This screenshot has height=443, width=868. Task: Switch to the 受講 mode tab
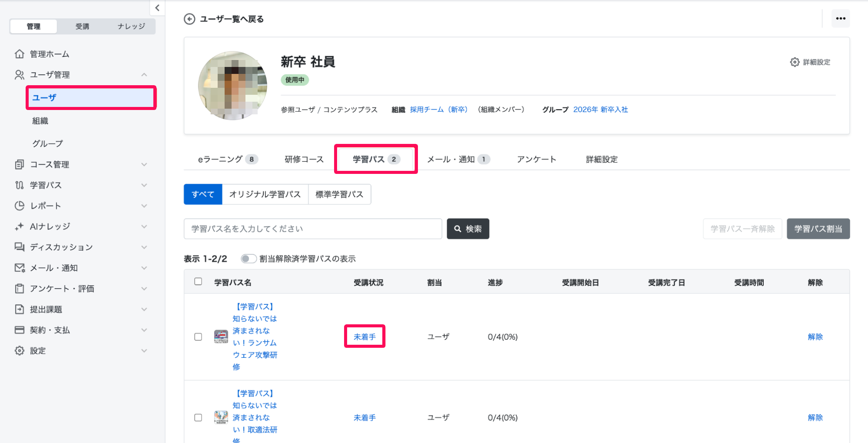tap(82, 27)
